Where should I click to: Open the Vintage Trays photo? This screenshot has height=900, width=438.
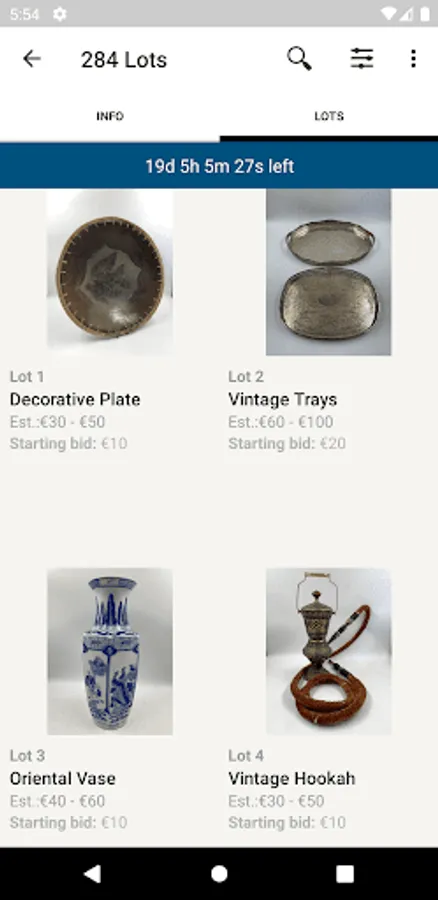coord(328,273)
